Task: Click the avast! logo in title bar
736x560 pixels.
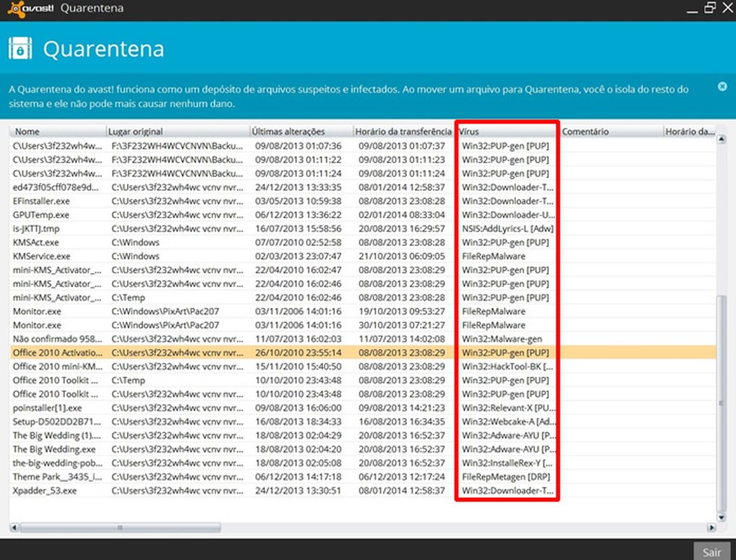Action: 31,9
